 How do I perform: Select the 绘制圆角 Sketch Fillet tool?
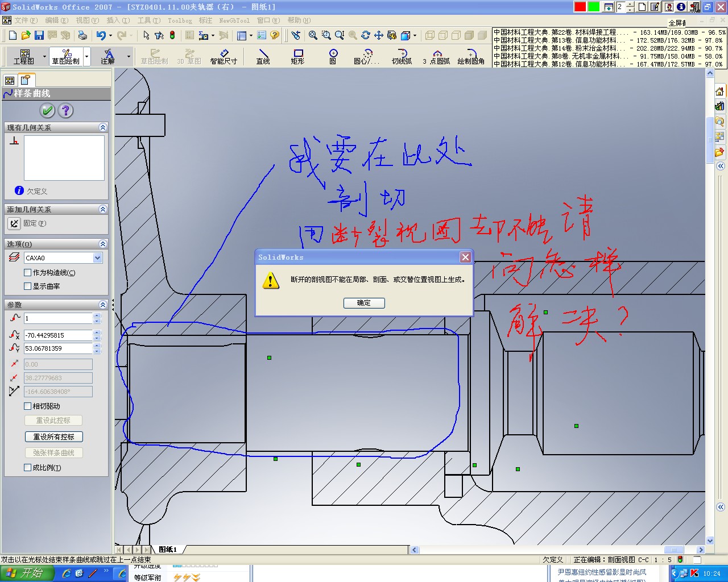tap(471, 56)
